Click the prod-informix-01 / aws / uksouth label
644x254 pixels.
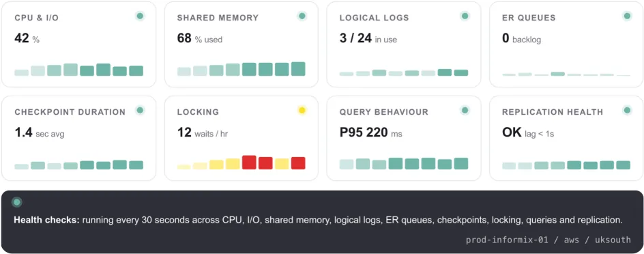(548, 240)
